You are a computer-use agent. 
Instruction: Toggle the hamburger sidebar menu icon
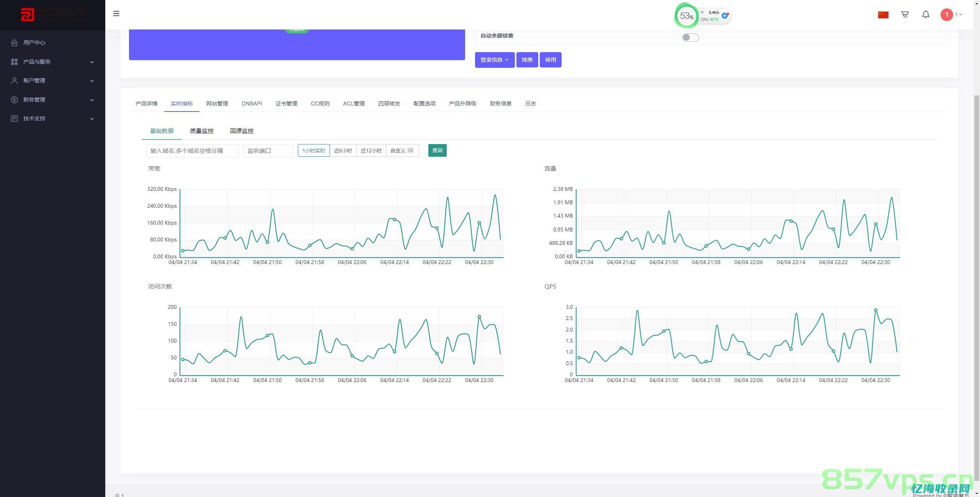point(116,14)
